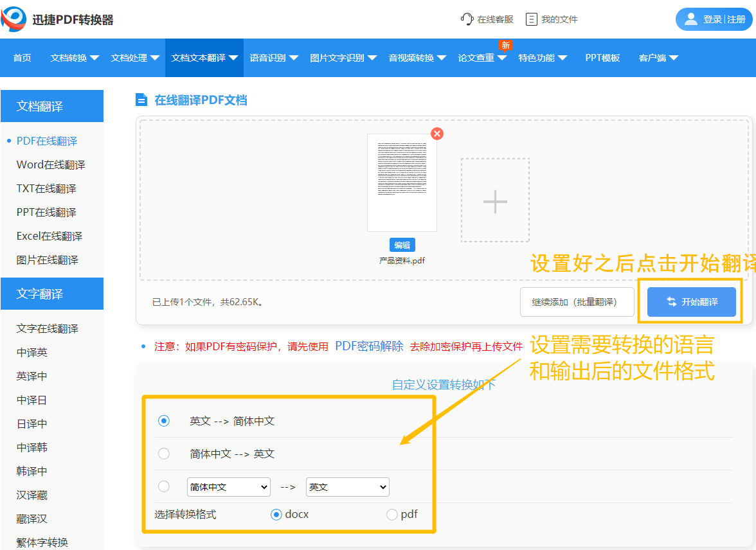
Task: Click the 我的文件 link text
Action: coord(559,19)
